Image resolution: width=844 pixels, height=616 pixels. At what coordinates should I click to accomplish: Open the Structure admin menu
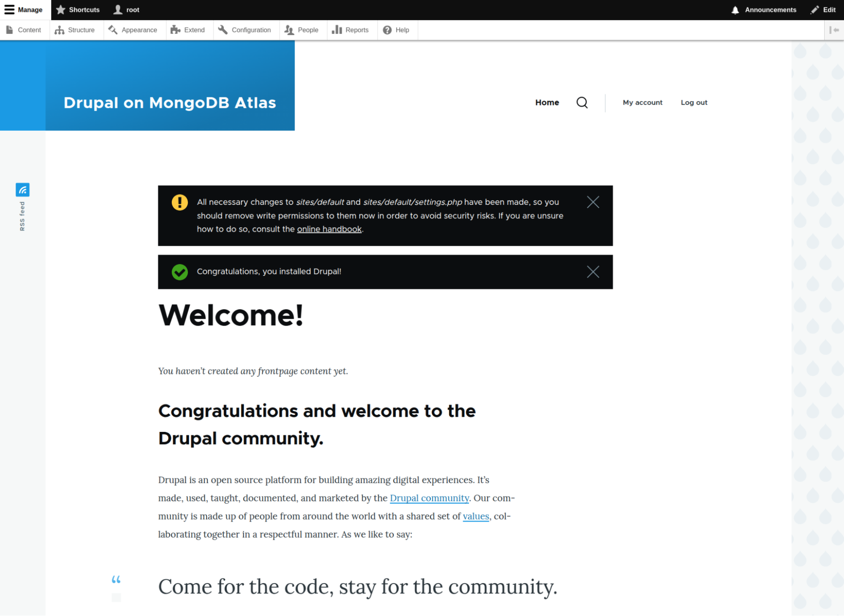pyautogui.click(x=76, y=30)
